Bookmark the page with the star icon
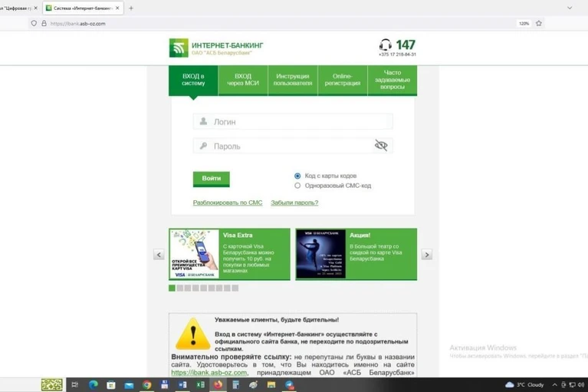Screen dimensions: 588x392 539,23
